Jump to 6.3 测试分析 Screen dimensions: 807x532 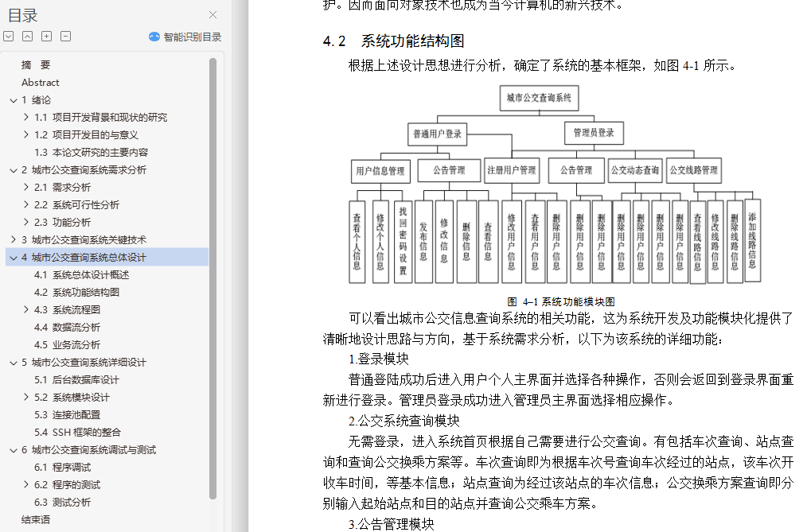62,502
